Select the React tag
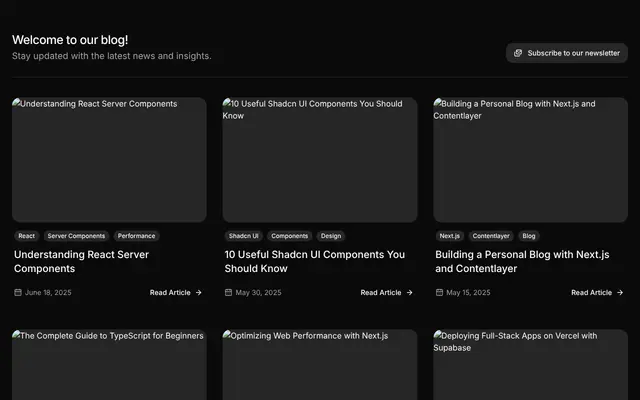The height and width of the screenshot is (400, 640). [x=27, y=236]
